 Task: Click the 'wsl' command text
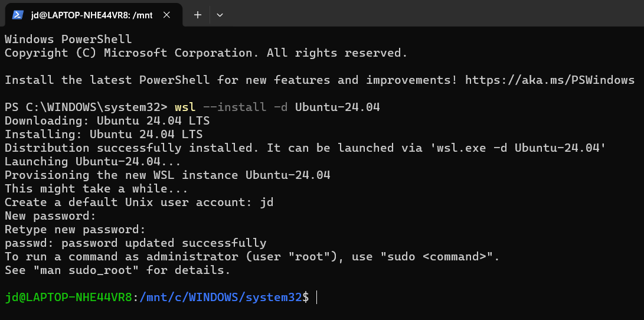[185, 107]
